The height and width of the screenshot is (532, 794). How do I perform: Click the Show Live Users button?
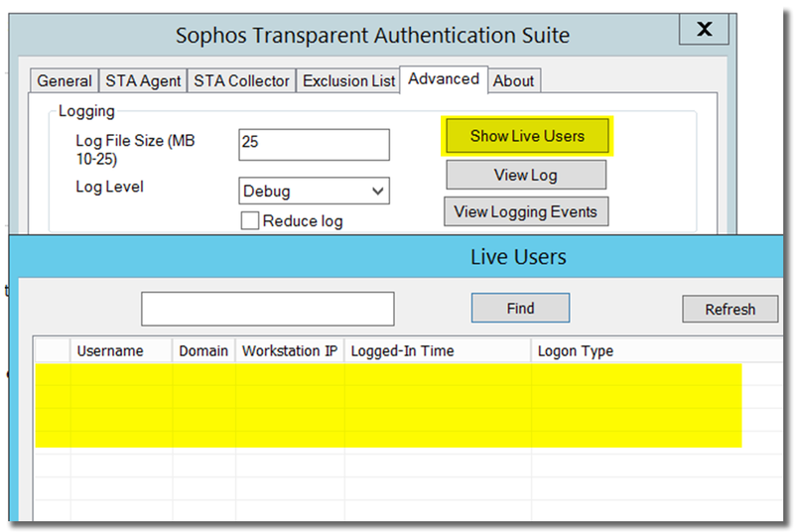(527, 136)
